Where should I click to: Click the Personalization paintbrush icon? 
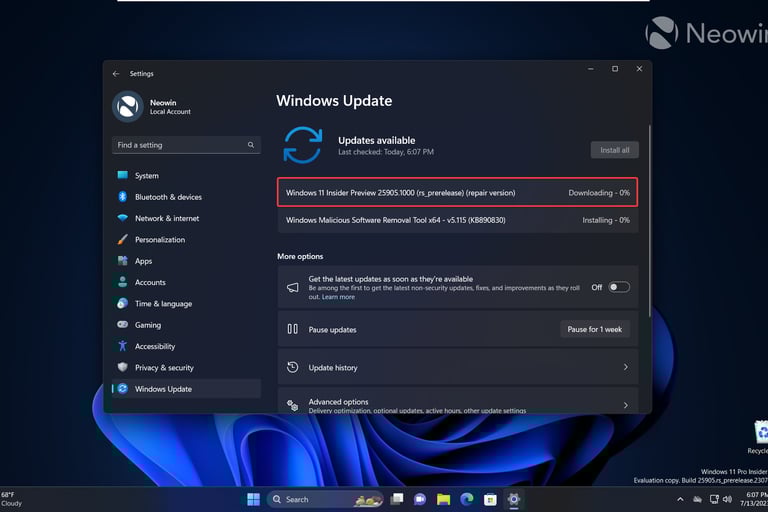(x=122, y=239)
